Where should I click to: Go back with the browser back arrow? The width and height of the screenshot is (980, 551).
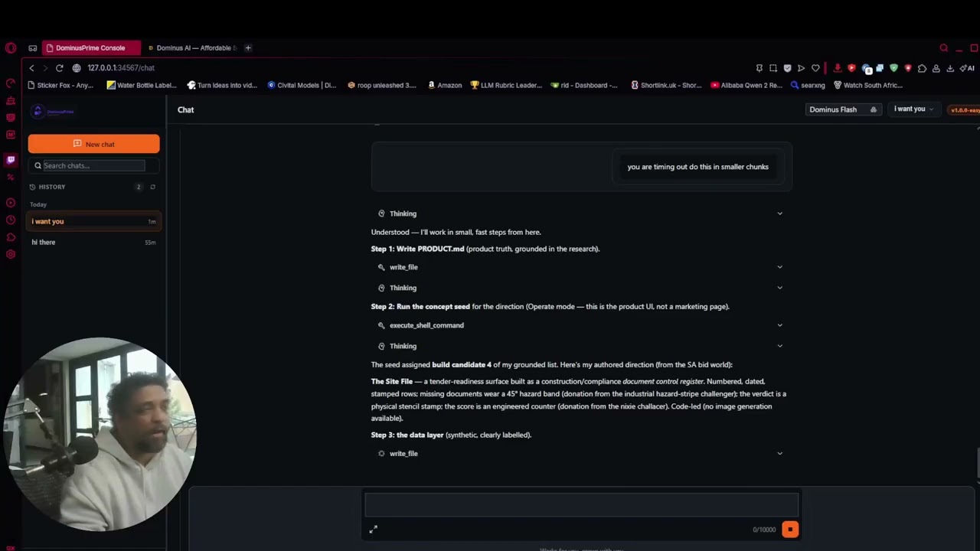[x=31, y=68]
